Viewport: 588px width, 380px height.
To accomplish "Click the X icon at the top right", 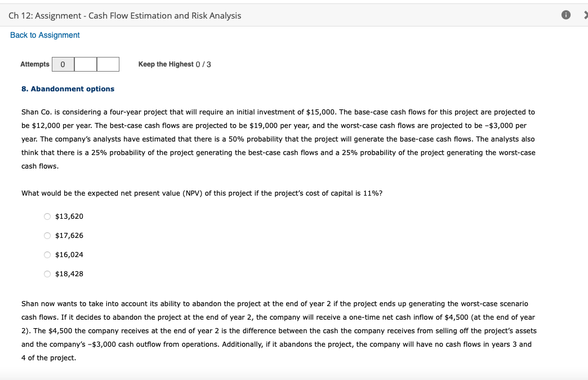I will [585, 15].
